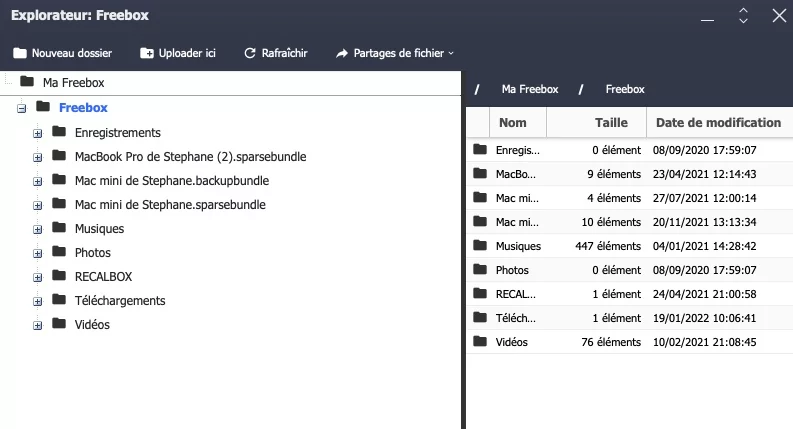Sort by Date de modification header
This screenshot has width=793, height=429.
[720, 122]
